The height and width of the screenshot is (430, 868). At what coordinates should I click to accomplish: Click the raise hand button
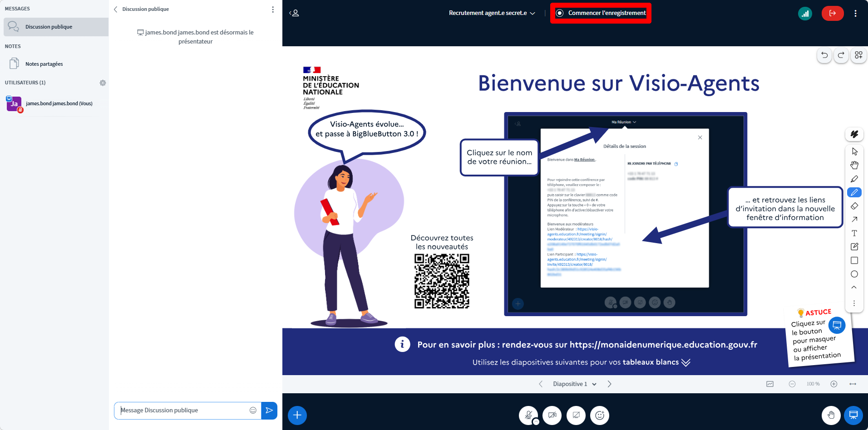831,415
